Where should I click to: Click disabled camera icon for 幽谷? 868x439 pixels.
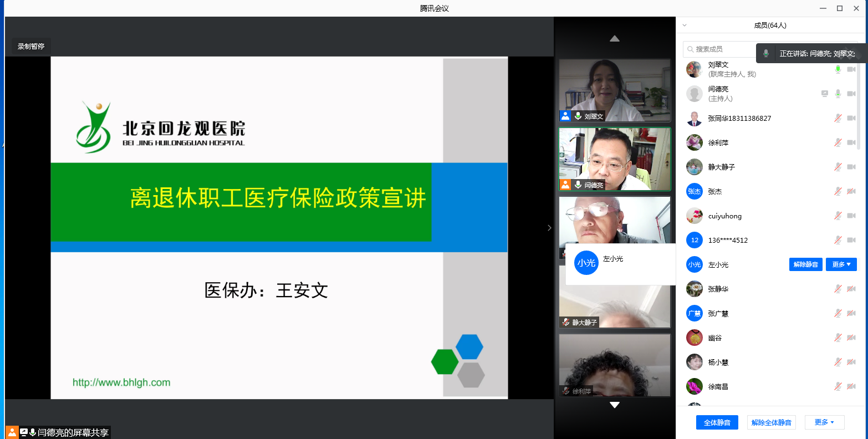click(851, 338)
